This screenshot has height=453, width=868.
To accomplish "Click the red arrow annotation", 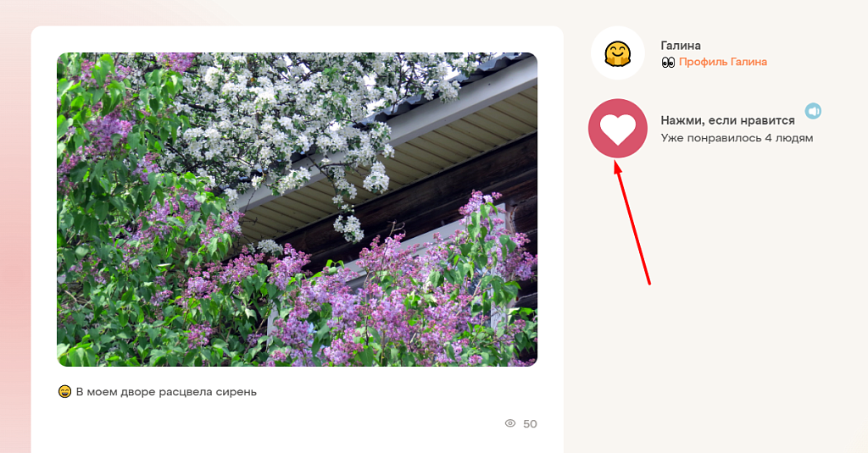I will click(x=632, y=222).
